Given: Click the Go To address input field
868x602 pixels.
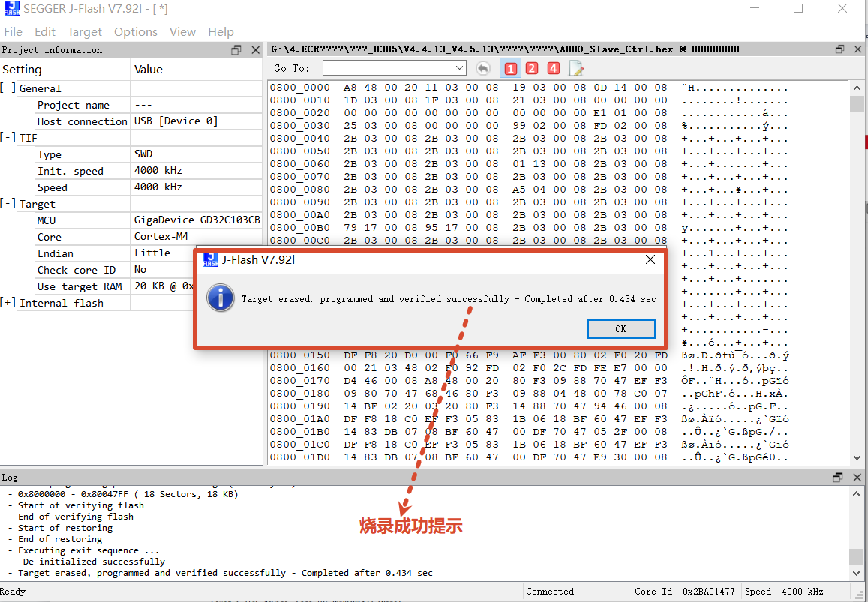Looking at the screenshot, I should click(x=389, y=68).
